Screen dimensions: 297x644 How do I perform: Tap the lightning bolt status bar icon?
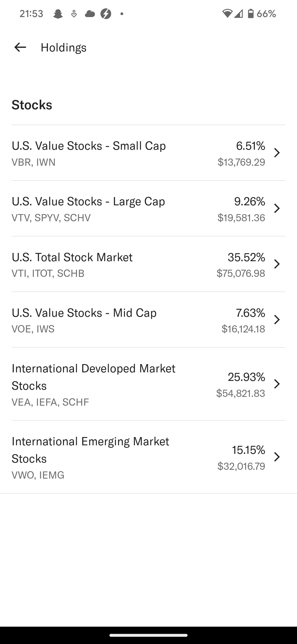click(106, 13)
